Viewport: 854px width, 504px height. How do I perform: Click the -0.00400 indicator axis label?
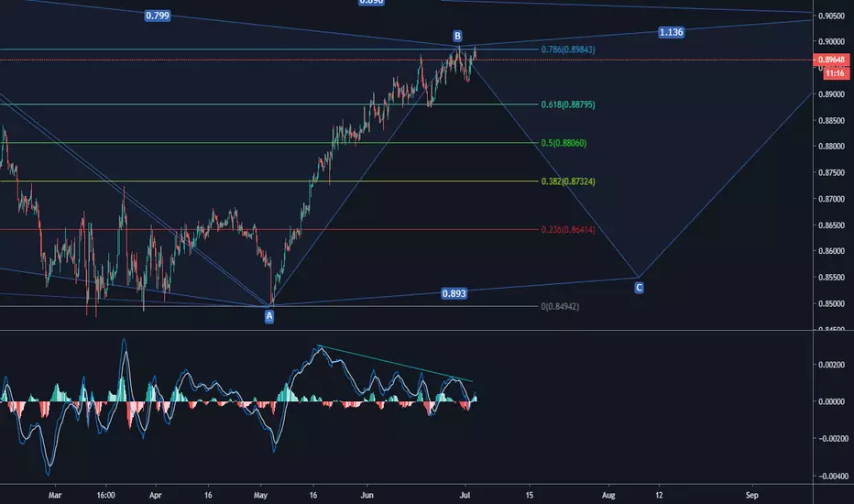coord(833,477)
